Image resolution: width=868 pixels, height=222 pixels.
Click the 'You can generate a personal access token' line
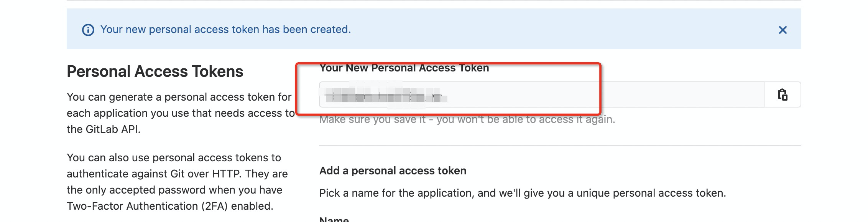[x=179, y=97]
